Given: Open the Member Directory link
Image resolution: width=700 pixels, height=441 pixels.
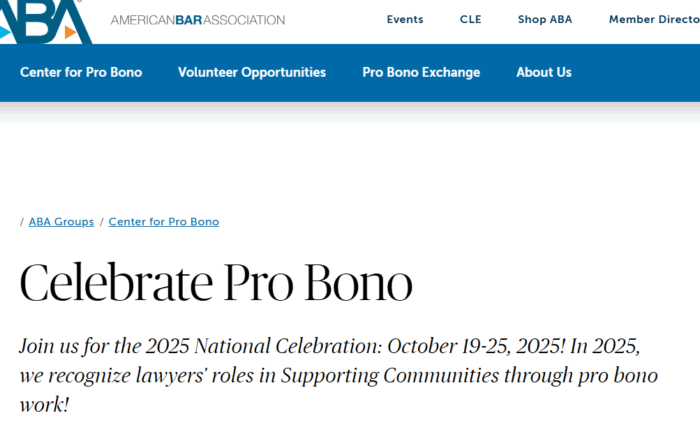Looking at the screenshot, I should pos(653,20).
